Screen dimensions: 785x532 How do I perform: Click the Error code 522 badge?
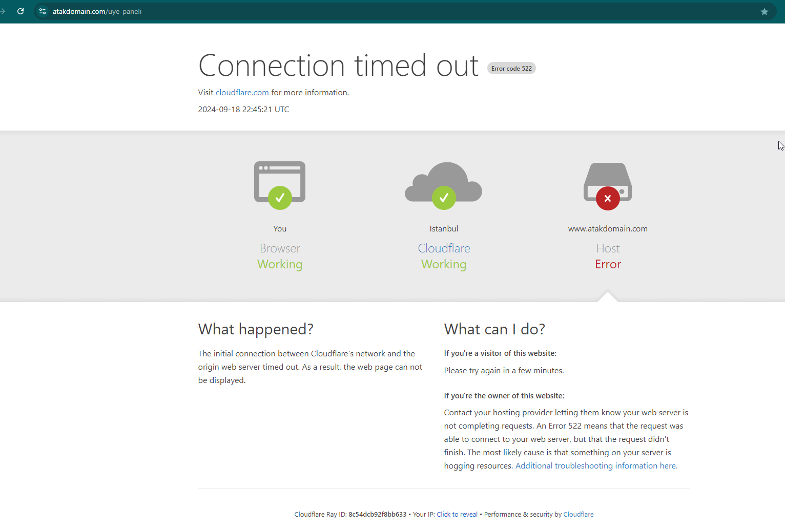(x=511, y=69)
